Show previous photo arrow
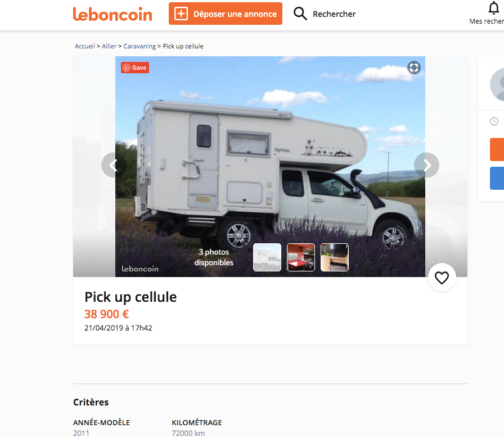Viewport: 504px width, 437px height. pyautogui.click(x=112, y=165)
